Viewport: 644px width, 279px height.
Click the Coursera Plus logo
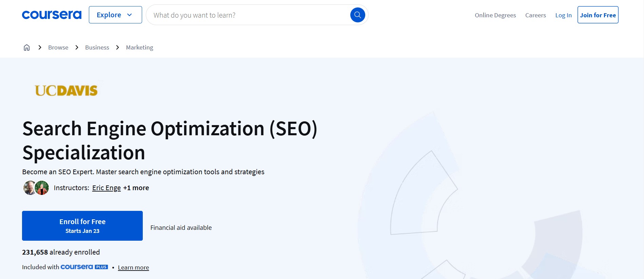pyautogui.click(x=84, y=267)
